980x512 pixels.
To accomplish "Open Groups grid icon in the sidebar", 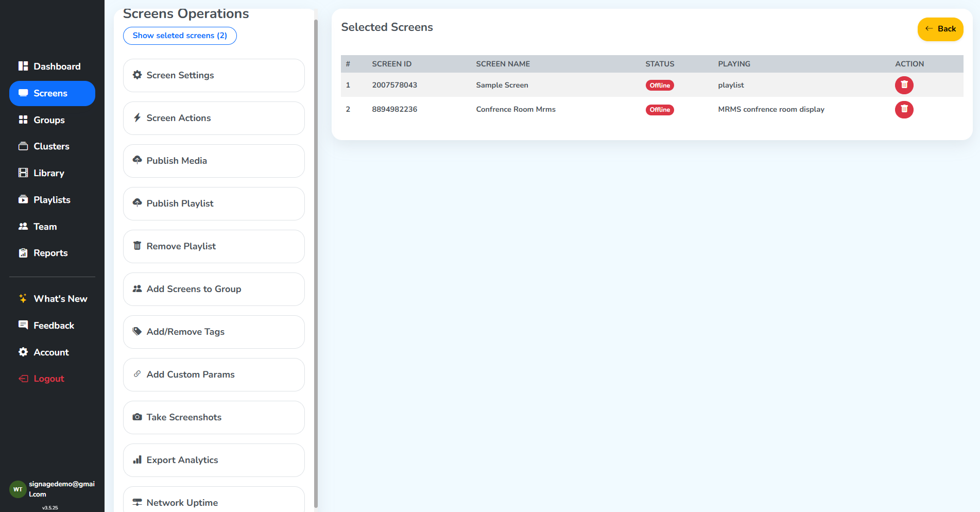I will pos(23,120).
